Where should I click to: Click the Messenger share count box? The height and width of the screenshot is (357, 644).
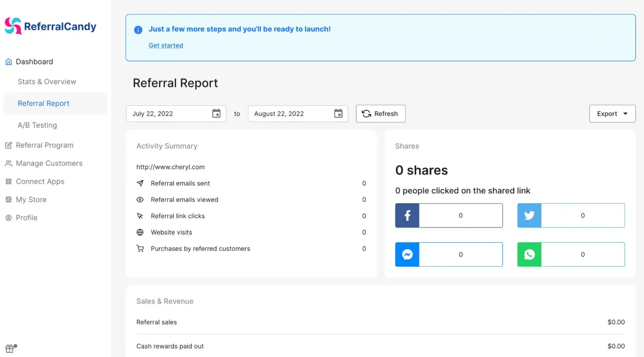tap(461, 254)
